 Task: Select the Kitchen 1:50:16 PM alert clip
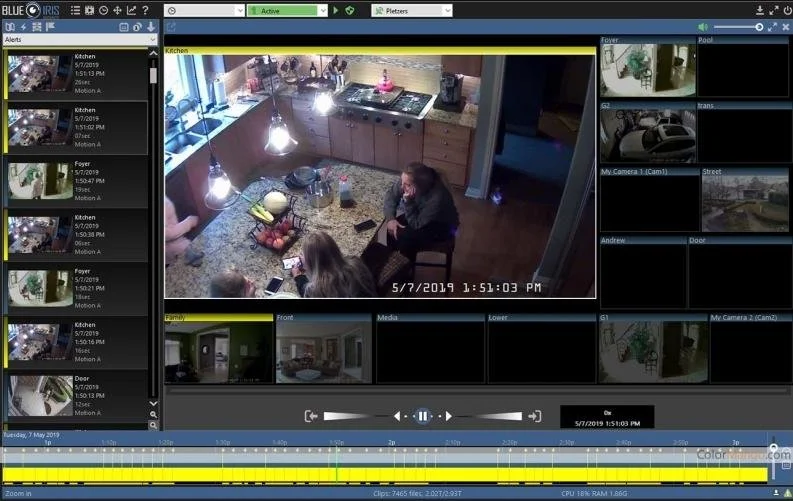(76, 342)
